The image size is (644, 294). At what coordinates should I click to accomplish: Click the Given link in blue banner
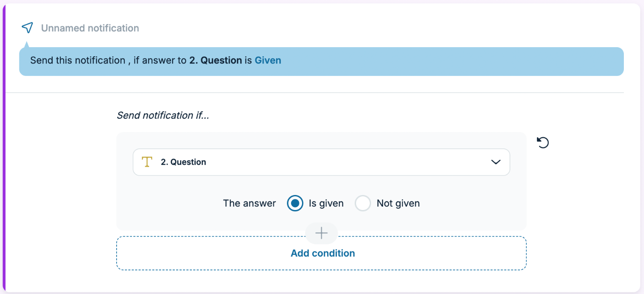click(x=268, y=60)
